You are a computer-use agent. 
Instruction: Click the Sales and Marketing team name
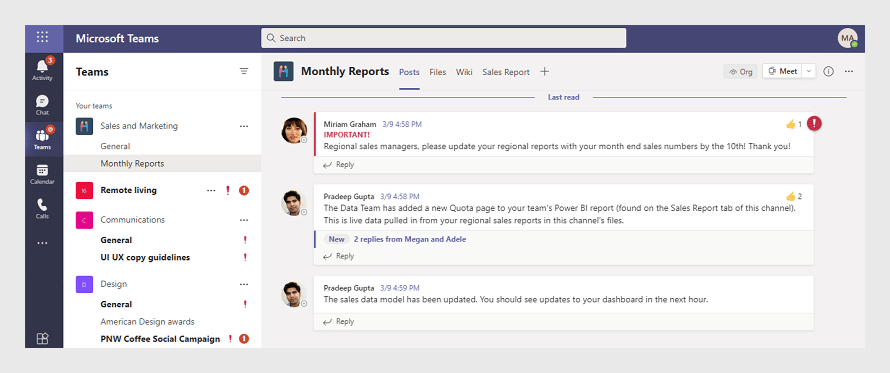pos(139,126)
